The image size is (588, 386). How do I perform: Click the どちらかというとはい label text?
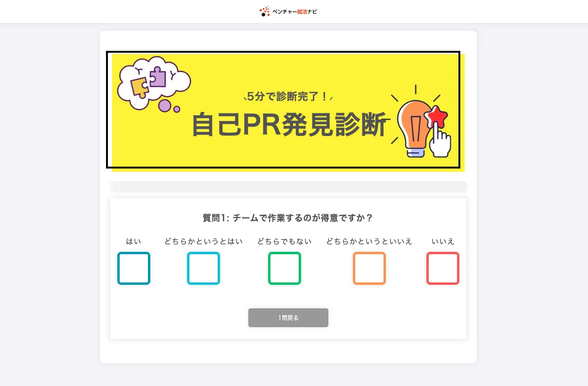coord(204,241)
